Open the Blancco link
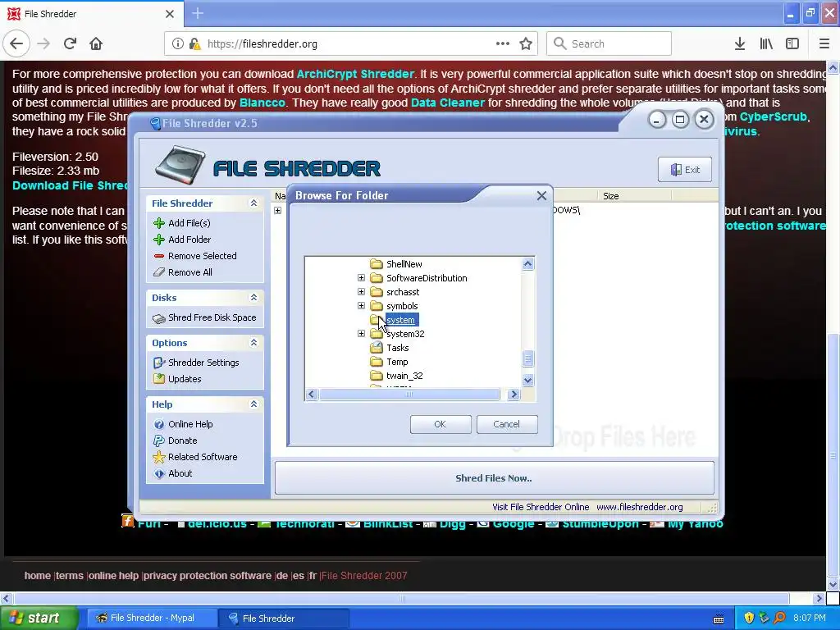This screenshot has width=840, height=630. pyautogui.click(x=262, y=103)
